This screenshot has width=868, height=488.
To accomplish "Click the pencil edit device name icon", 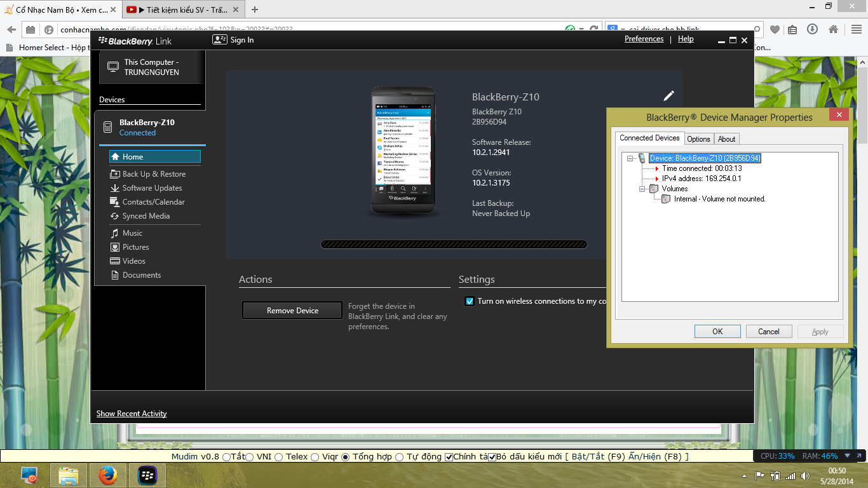I will point(668,96).
